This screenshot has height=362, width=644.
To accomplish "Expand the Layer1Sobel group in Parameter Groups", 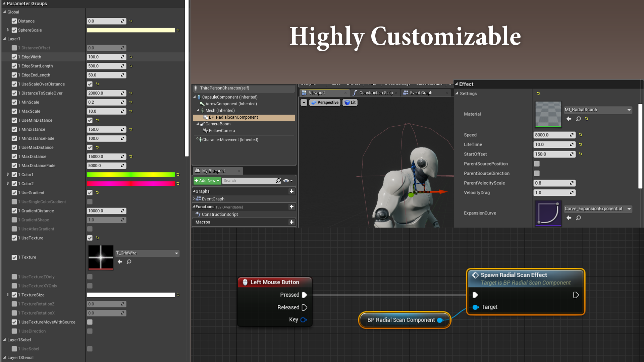I will (3, 340).
